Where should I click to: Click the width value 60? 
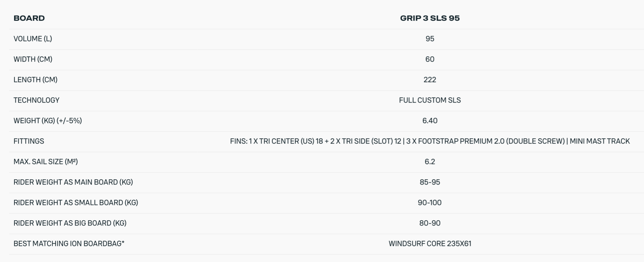click(x=429, y=59)
